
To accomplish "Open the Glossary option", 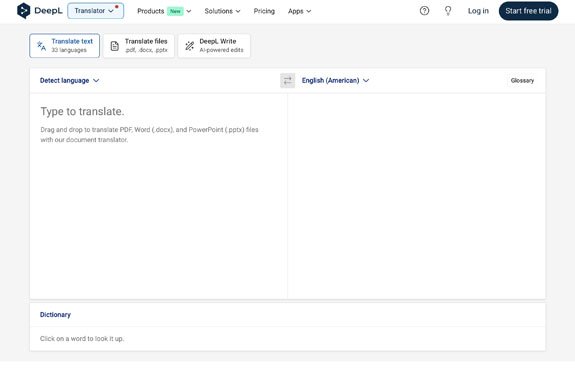I will click(522, 80).
